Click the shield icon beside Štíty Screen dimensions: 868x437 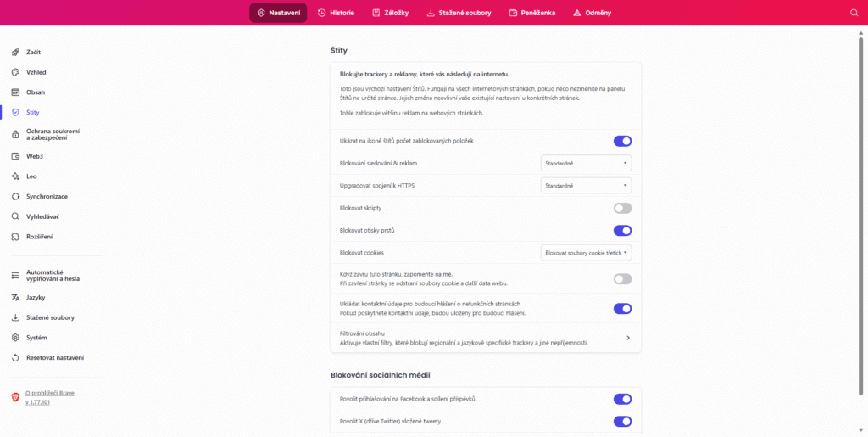[x=15, y=112]
